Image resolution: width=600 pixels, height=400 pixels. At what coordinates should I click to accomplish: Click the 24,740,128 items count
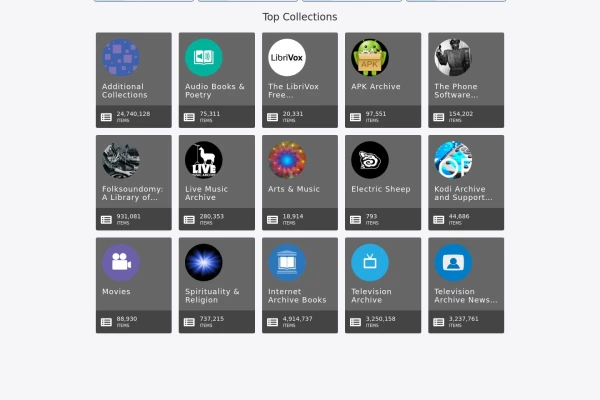(x=133, y=116)
